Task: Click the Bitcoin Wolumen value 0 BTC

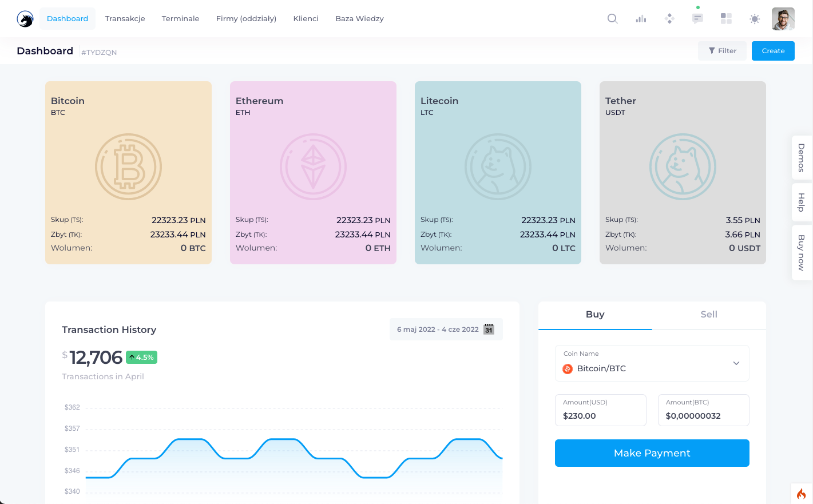Action: (193, 248)
